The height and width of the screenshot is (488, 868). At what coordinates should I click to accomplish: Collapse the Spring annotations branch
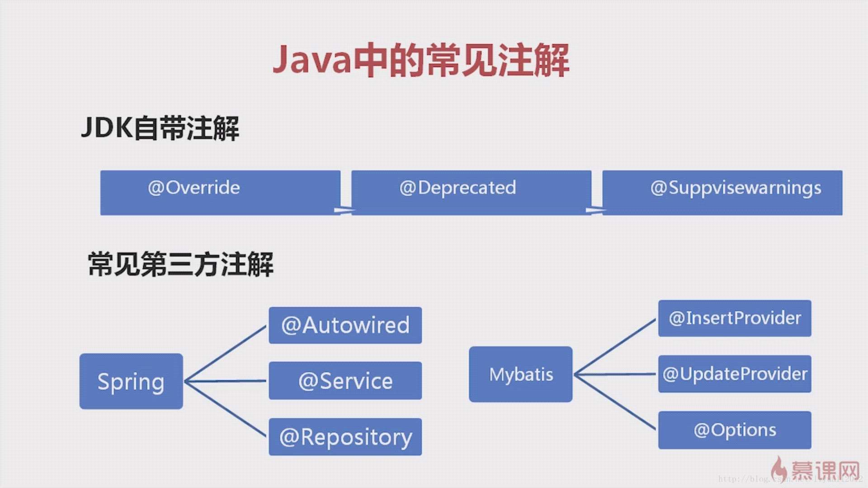(x=131, y=379)
